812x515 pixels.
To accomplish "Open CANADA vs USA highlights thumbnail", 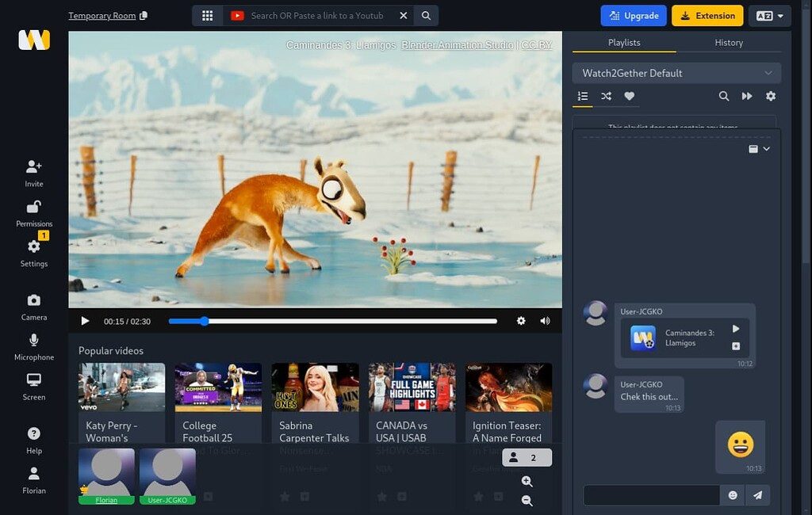I will tap(412, 387).
